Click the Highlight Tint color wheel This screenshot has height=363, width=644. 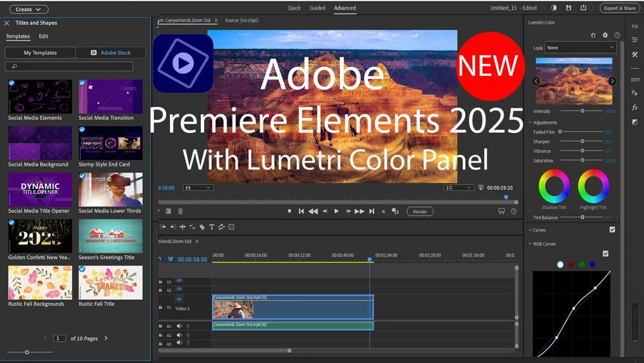click(593, 186)
